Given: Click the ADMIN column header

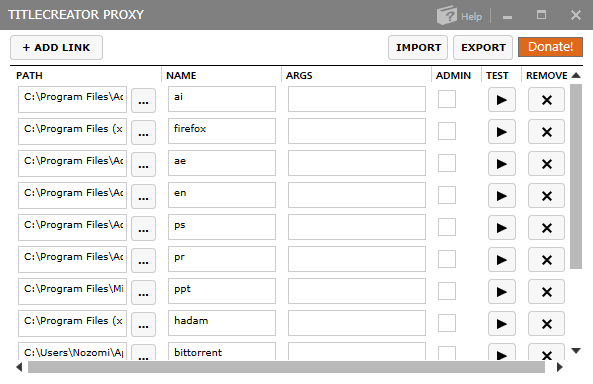Looking at the screenshot, I should click(453, 76).
